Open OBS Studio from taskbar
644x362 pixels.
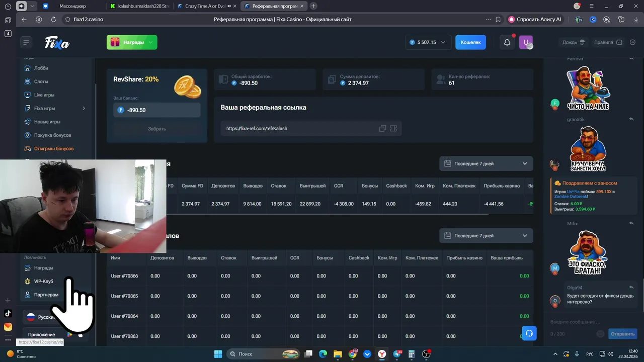tap(427, 354)
